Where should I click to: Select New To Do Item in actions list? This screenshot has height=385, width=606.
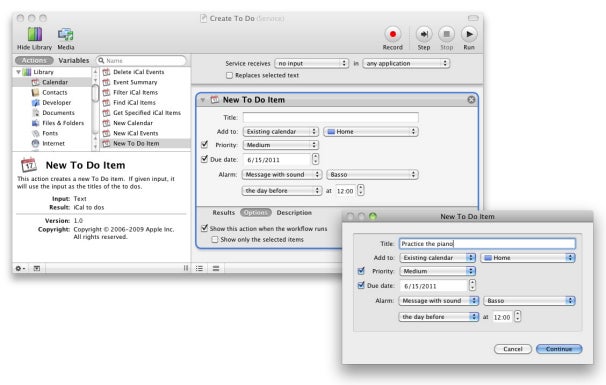click(145, 143)
